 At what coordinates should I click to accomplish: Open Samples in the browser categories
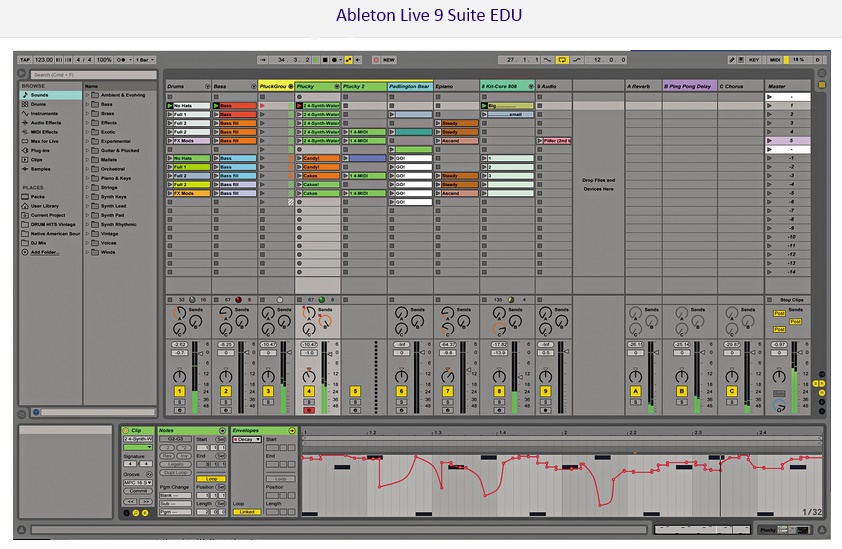click(x=51, y=169)
